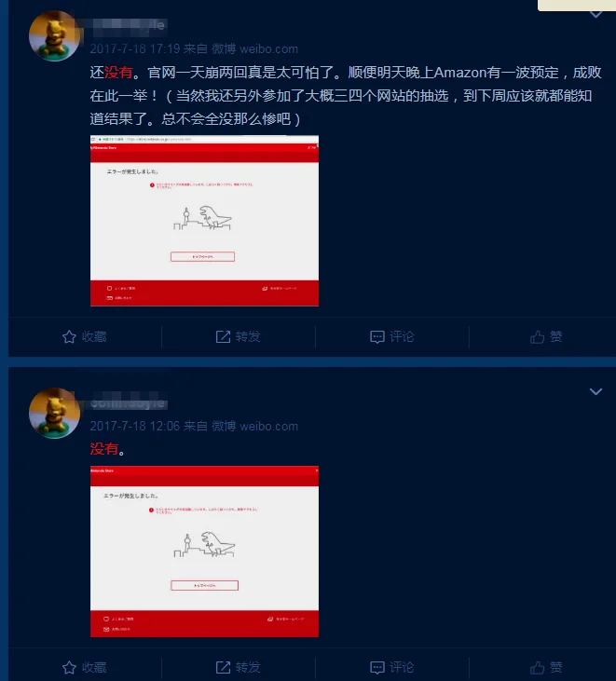Click repost share icon on second post
The width and height of the screenshot is (616, 681).
223,667
